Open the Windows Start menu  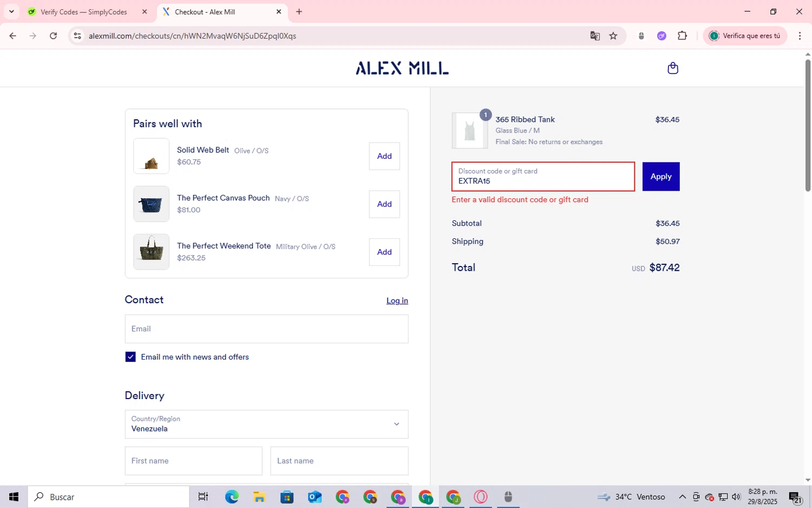coord(14,497)
